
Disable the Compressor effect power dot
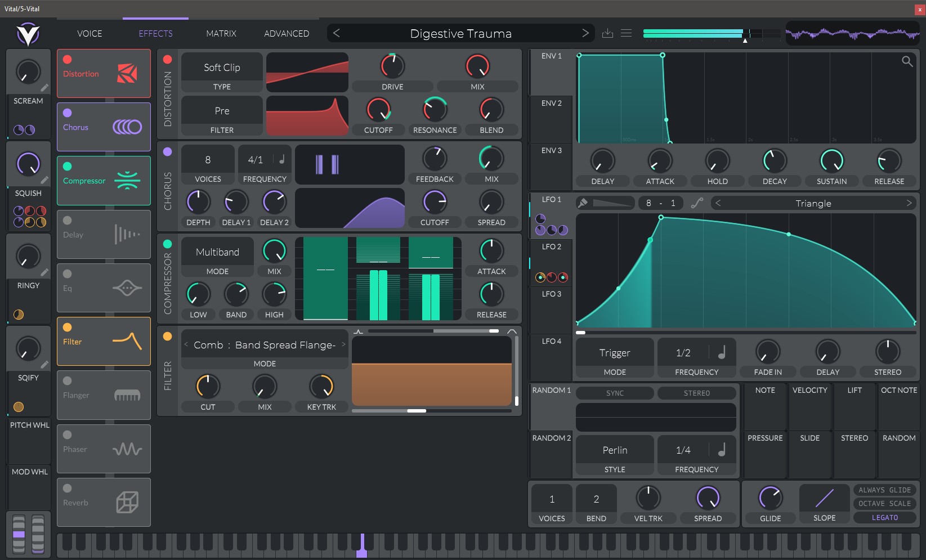67,166
